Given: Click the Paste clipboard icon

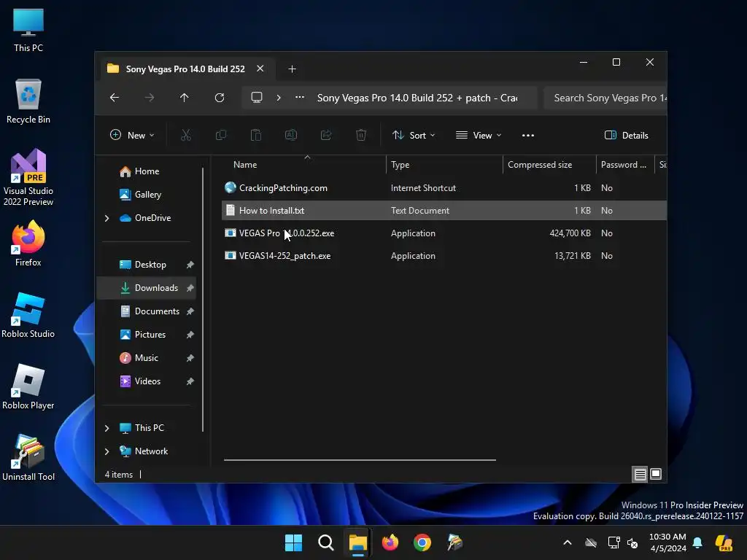Looking at the screenshot, I should tap(256, 135).
